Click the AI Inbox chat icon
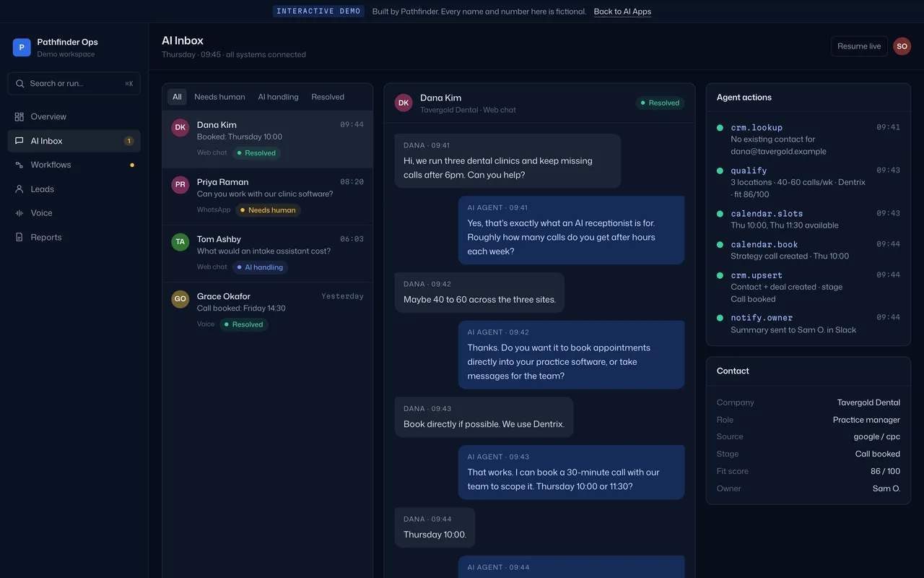 coord(19,141)
